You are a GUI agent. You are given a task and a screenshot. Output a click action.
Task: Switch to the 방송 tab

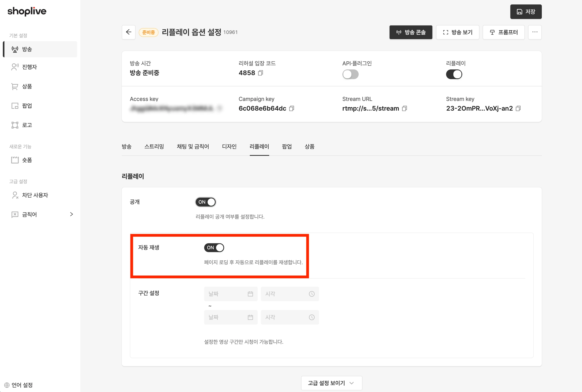(x=127, y=147)
